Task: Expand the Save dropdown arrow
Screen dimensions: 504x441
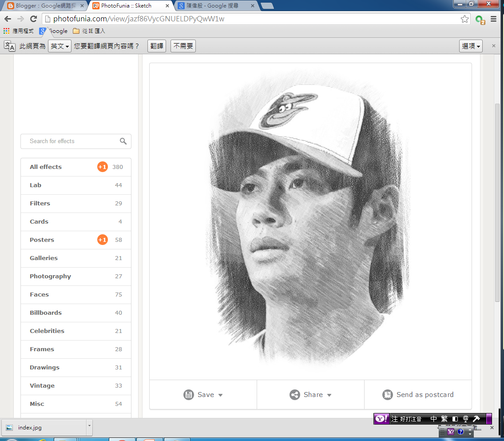Action: [x=221, y=395]
